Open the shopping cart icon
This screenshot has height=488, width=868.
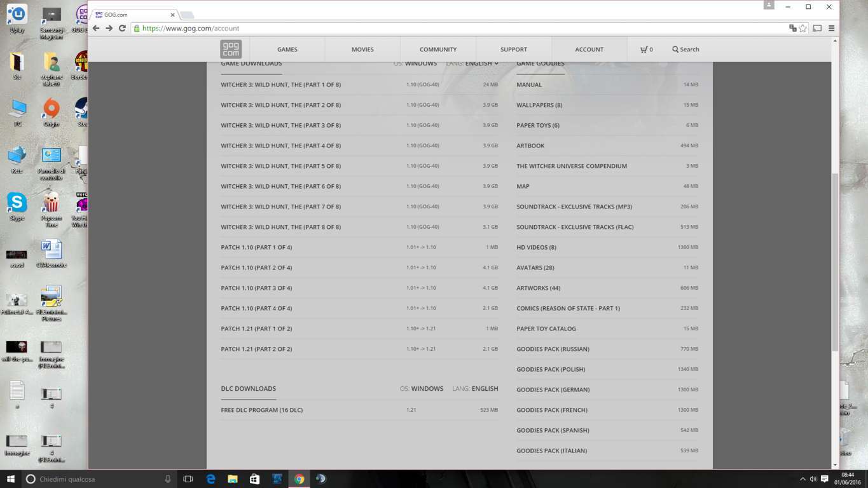[x=644, y=50]
